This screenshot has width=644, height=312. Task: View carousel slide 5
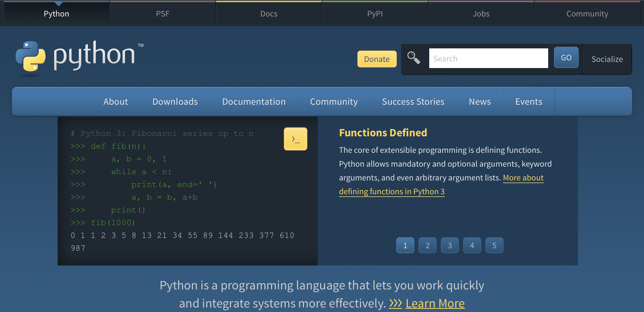pyautogui.click(x=495, y=245)
